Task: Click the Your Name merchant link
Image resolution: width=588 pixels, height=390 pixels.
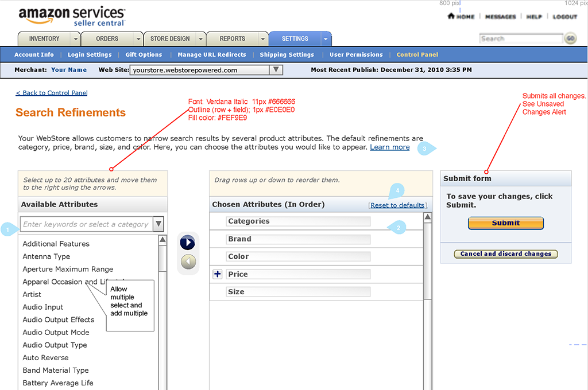Action: [x=69, y=69]
